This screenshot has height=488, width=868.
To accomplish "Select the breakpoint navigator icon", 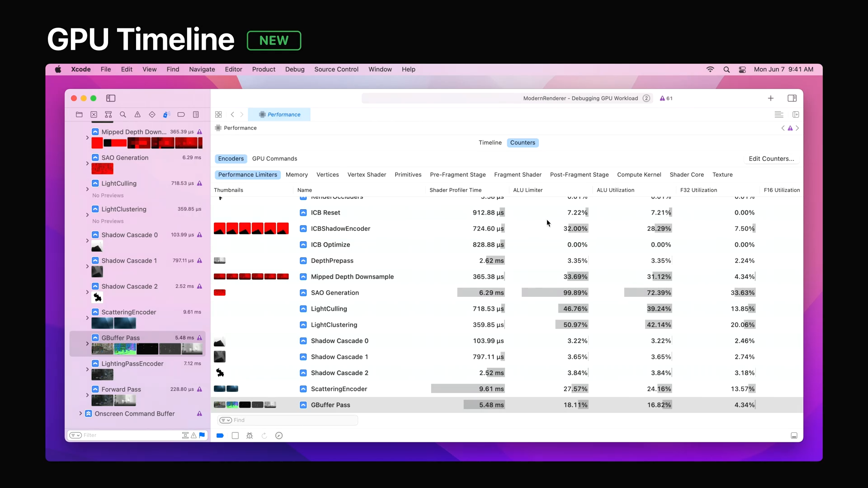I will [x=181, y=115].
